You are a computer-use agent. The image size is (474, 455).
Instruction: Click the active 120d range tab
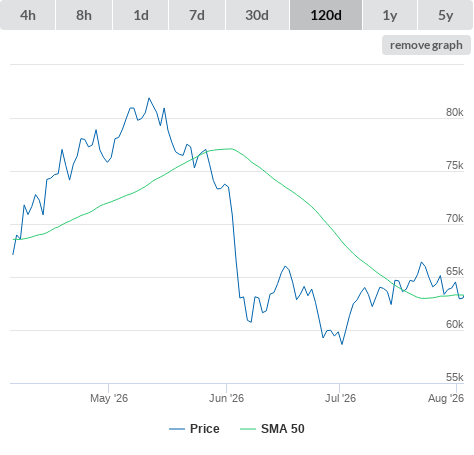tap(326, 15)
